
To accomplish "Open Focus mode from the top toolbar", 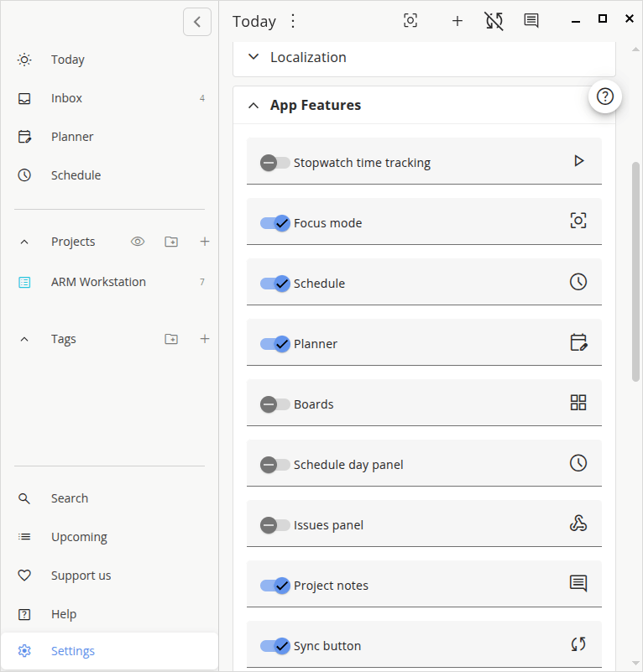I will tap(410, 20).
